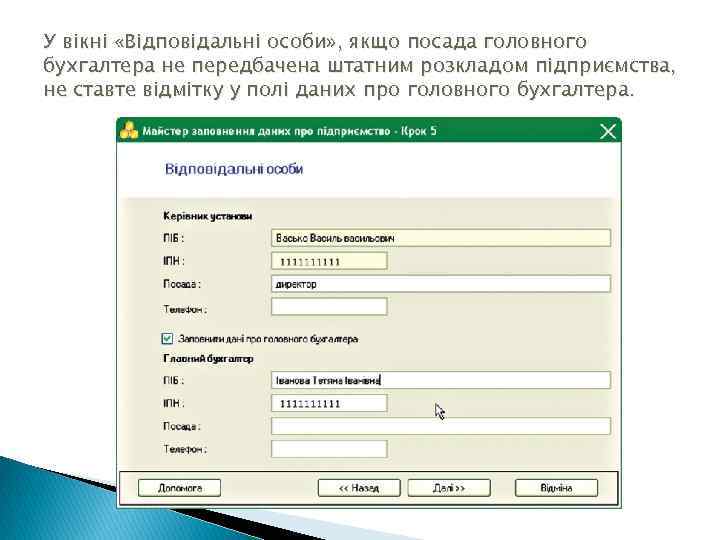
Task: Cancel the wizard with Відміна button
Action: (x=557, y=488)
